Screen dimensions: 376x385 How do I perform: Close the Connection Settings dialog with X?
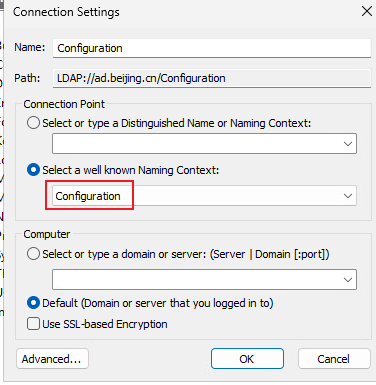tap(367, 11)
